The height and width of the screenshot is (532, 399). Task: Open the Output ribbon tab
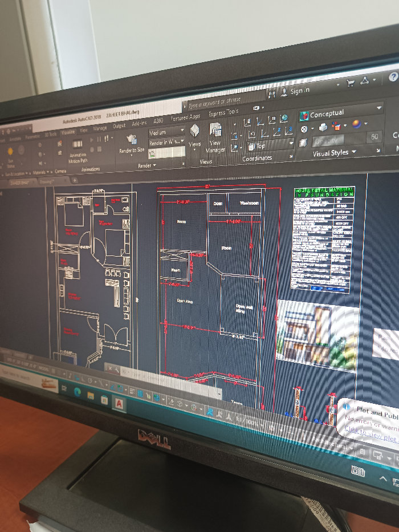click(x=119, y=126)
